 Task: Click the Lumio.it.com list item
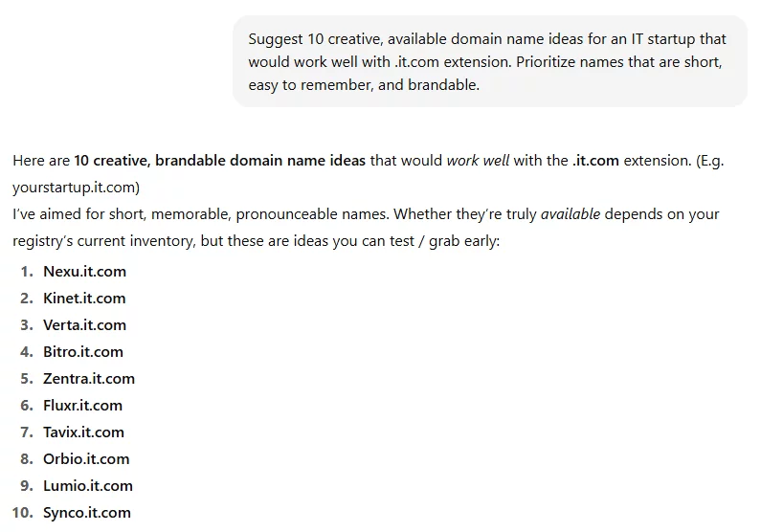point(88,486)
